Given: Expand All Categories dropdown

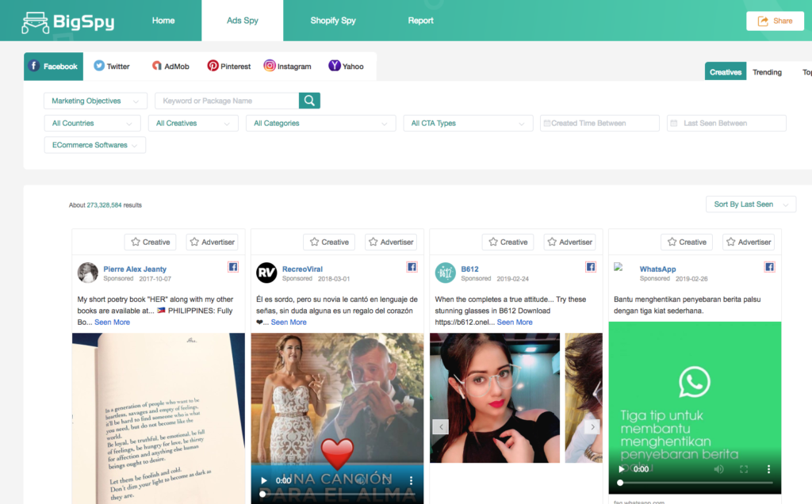Looking at the screenshot, I should tap(320, 123).
